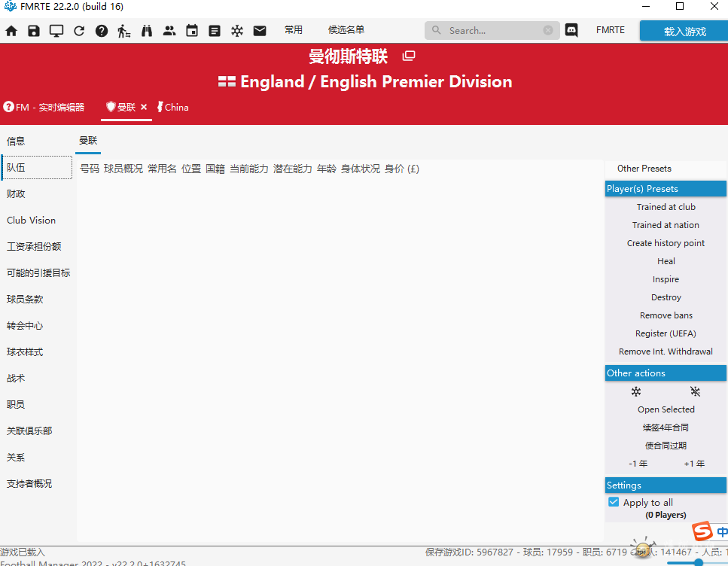Click the 续签4年合同 action
The width and height of the screenshot is (728, 566).
click(x=666, y=428)
